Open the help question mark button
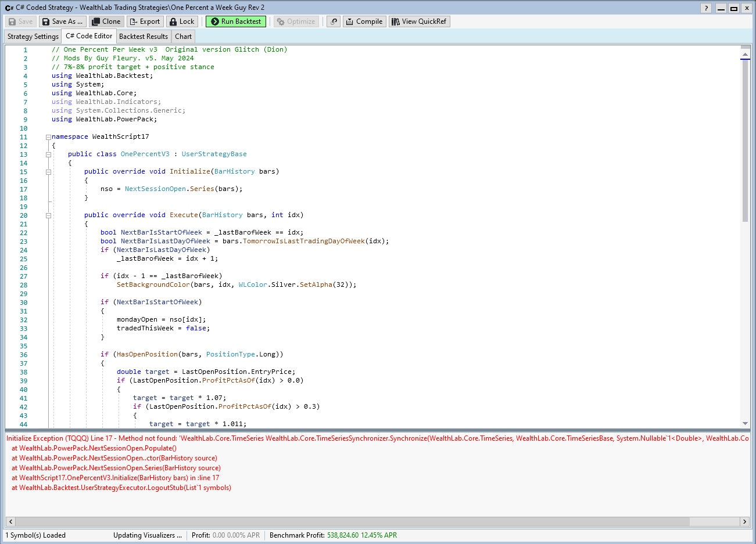Screen dimensions: 756x544 [706, 8]
